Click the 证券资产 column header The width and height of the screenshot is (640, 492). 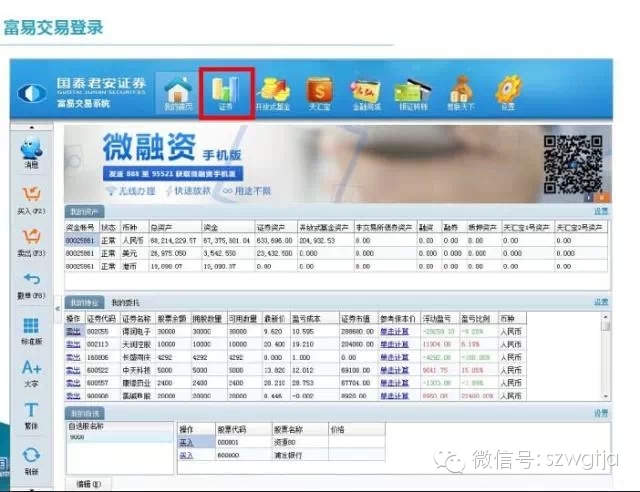pos(276,227)
